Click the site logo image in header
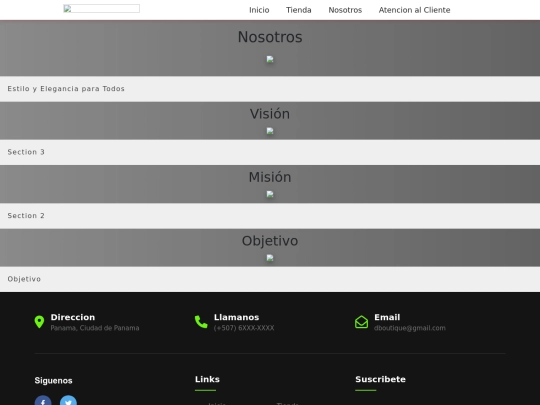540x405 pixels. tap(102, 9)
